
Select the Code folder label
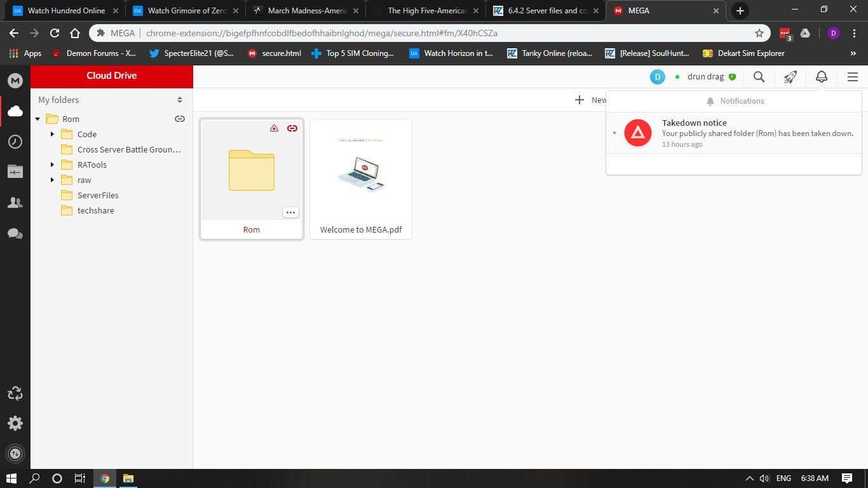[x=87, y=134]
